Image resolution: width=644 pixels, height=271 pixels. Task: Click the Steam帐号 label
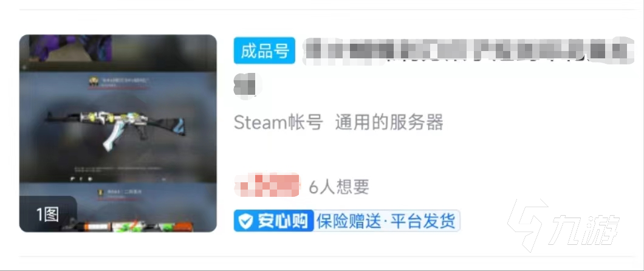pyautogui.click(x=278, y=123)
